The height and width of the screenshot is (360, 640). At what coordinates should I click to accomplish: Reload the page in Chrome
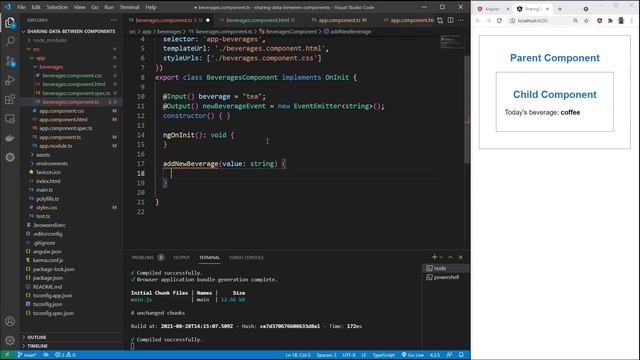click(499, 20)
